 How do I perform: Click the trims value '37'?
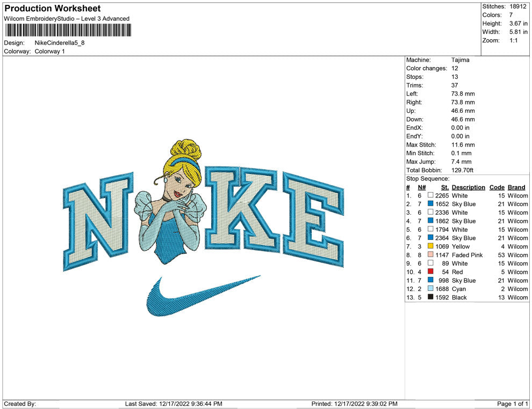pyautogui.click(x=455, y=85)
